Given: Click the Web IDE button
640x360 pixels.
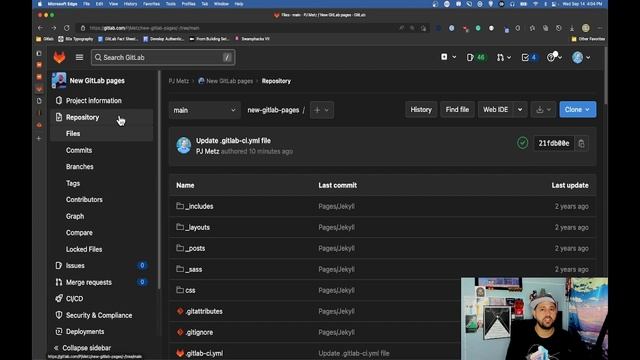Looking at the screenshot, I should point(496,109).
